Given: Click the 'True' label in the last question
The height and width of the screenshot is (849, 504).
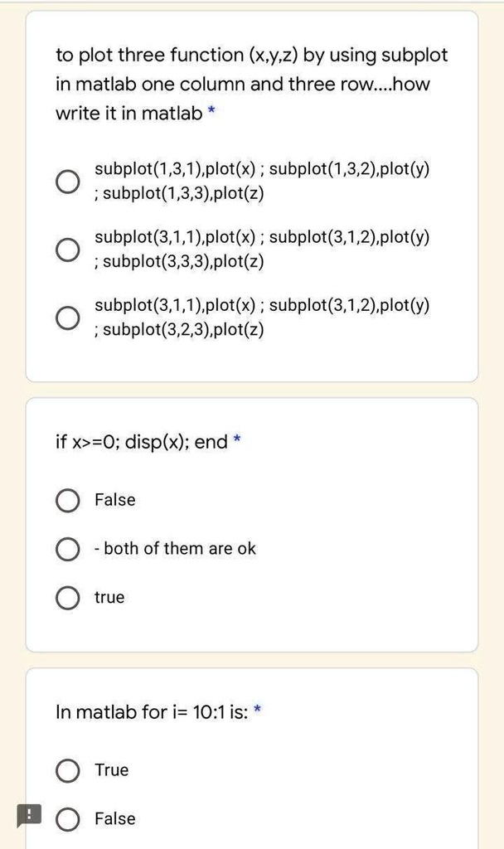Looking at the screenshot, I should [x=112, y=770].
